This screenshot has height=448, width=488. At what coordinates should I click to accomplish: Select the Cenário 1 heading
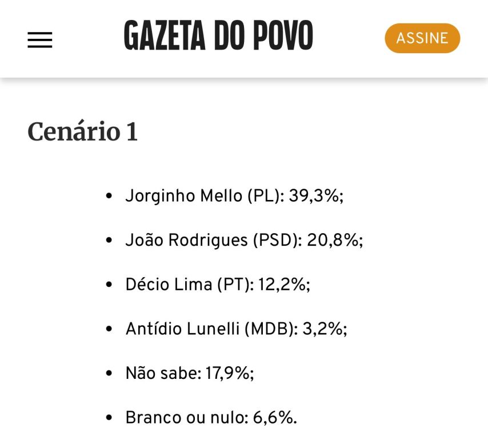tap(82, 131)
